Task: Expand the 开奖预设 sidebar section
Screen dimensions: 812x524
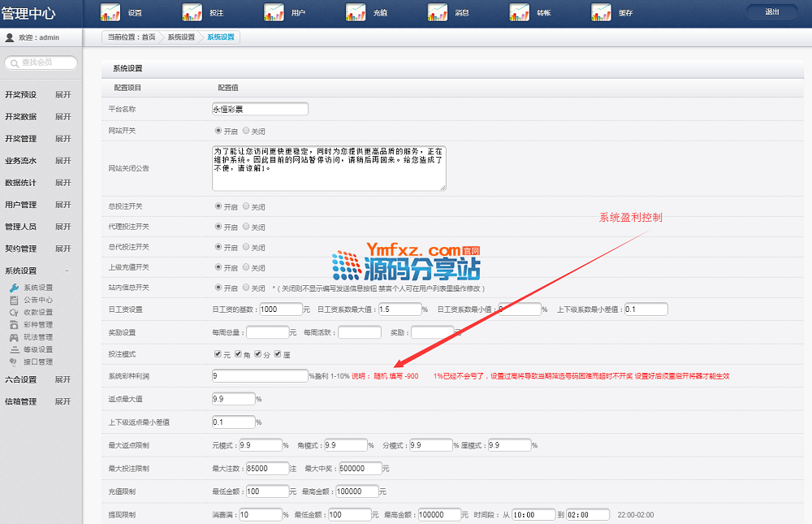Action: tap(63, 95)
